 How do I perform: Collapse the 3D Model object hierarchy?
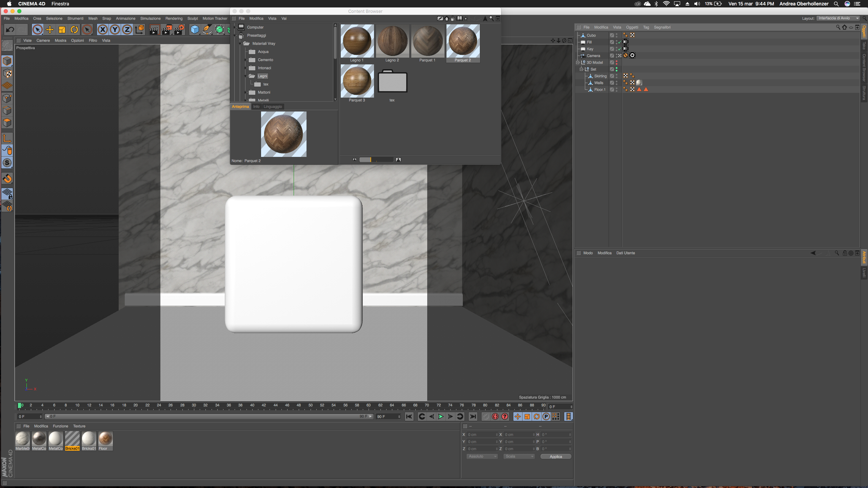(x=578, y=62)
